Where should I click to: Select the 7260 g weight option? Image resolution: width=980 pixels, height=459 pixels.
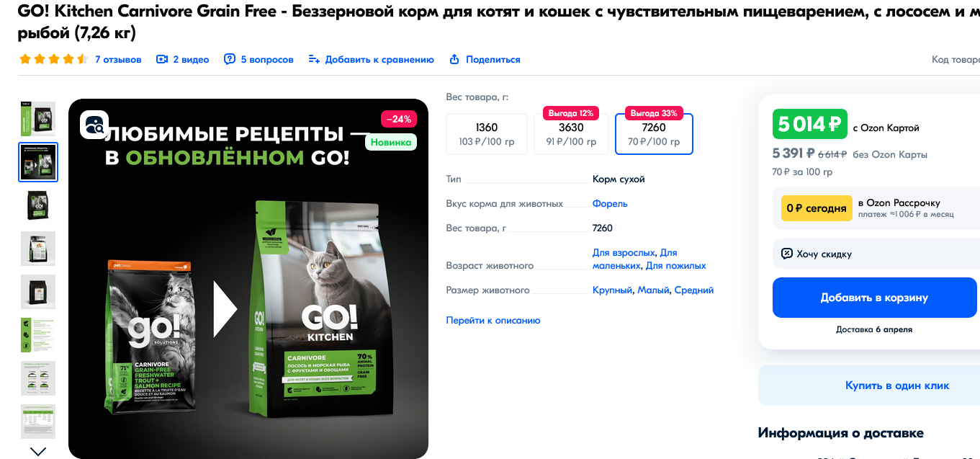point(654,134)
